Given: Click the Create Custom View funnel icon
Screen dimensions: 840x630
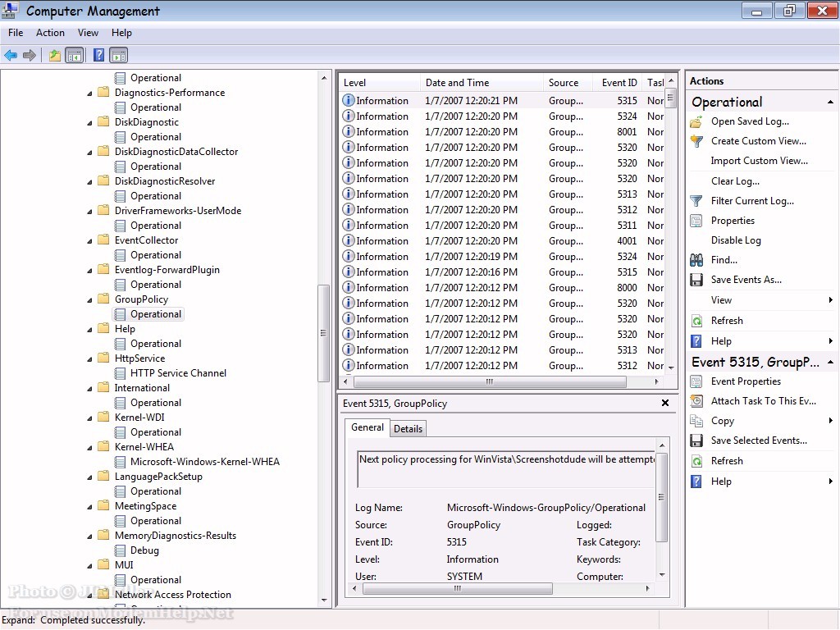Looking at the screenshot, I should [696, 141].
